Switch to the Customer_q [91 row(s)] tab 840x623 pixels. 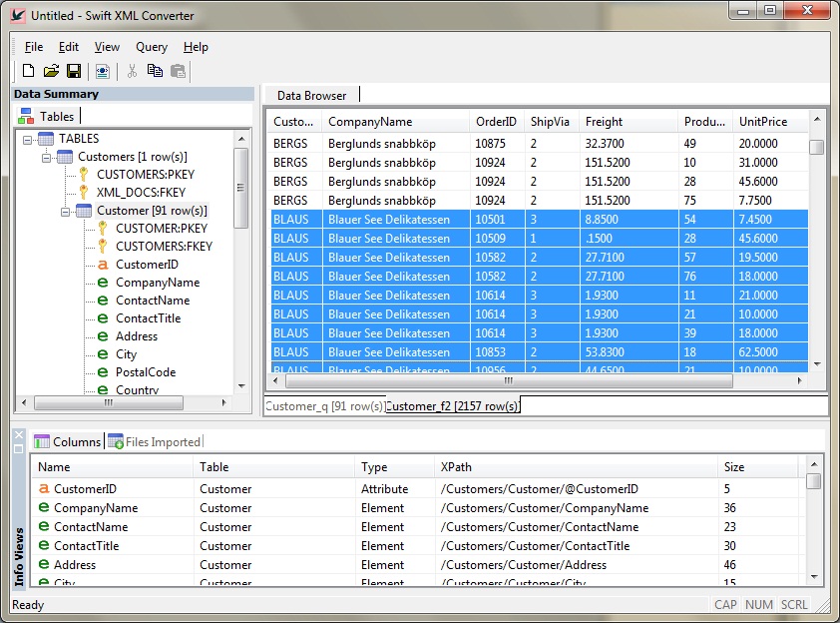[x=324, y=406]
